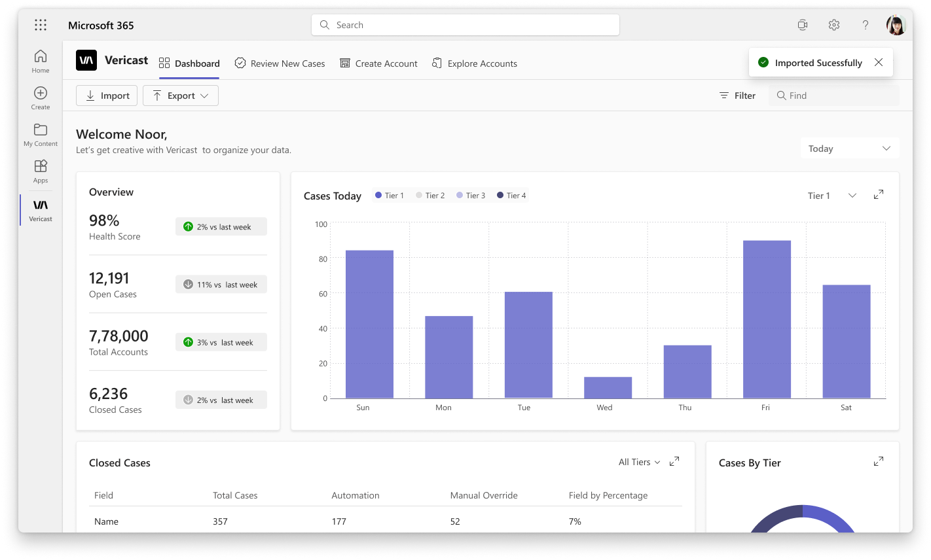Open Create in the left sidebar
This screenshot has width=931, height=560.
click(x=41, y=97)
